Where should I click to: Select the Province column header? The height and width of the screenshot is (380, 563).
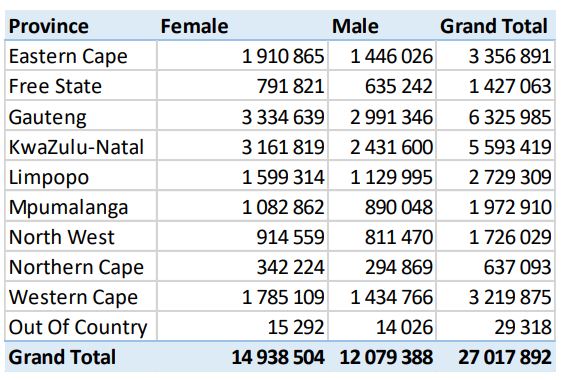pyautogui.click(x=48, y=26)
